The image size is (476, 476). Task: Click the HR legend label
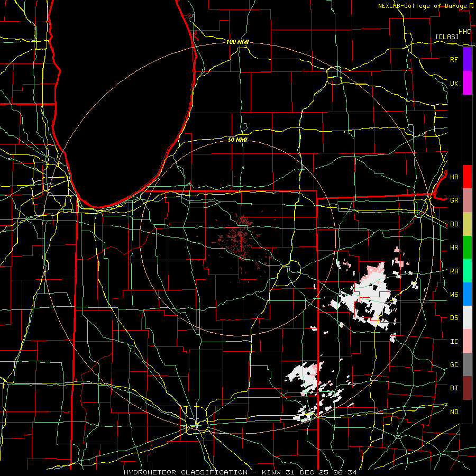point(454,248)
